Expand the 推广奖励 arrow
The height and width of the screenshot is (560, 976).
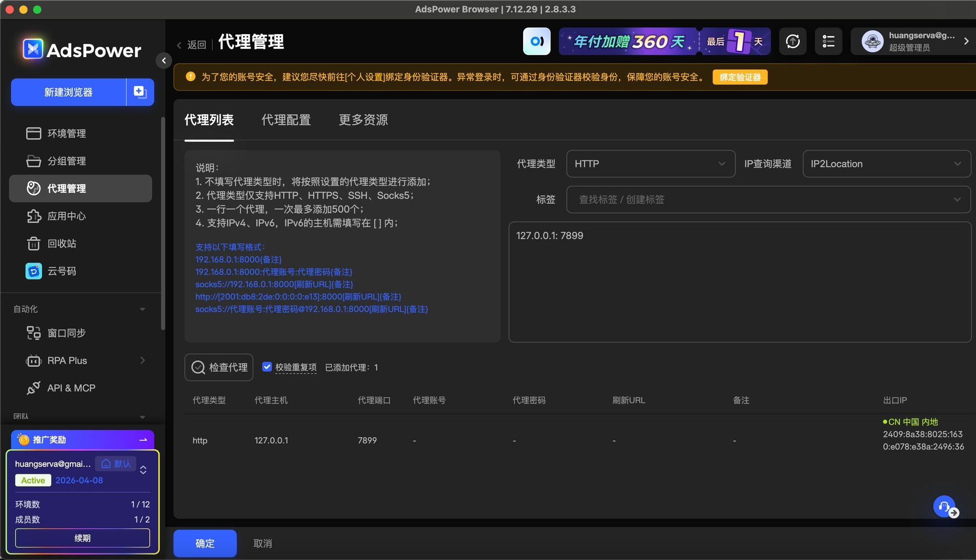tap(143, 440)
